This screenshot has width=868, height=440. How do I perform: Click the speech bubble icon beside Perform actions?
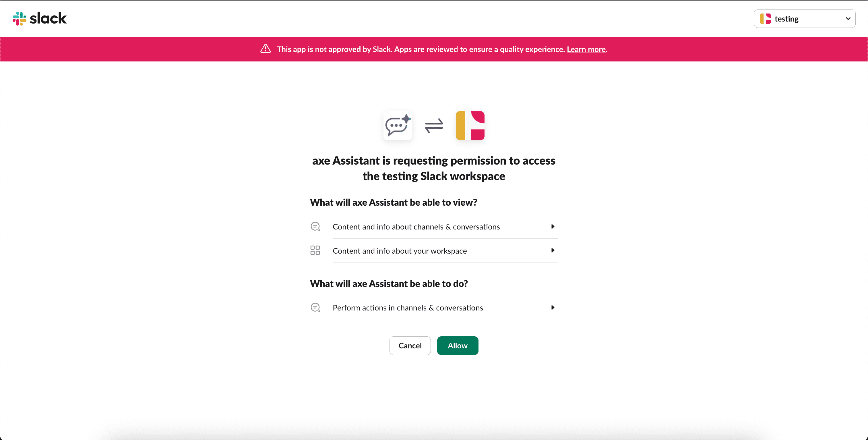(x=315, y=308)
